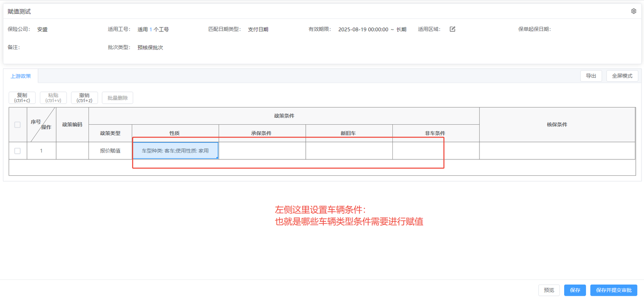
Task: Click the 粘贴 (ctrl+v) button
Action: [53, 98]
